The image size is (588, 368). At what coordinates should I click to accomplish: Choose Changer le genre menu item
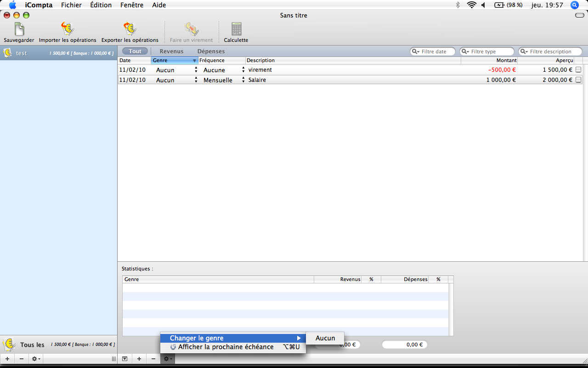coord(233,338)
